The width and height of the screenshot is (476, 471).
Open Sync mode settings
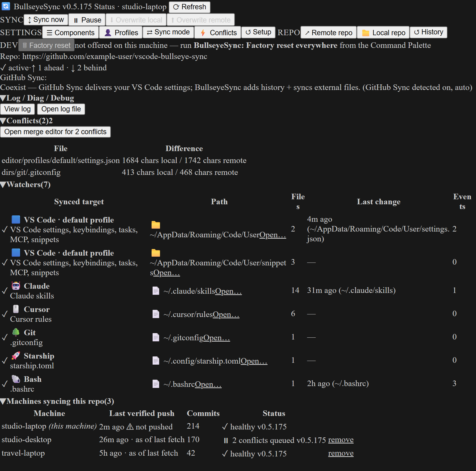click(x=168, y=32)
